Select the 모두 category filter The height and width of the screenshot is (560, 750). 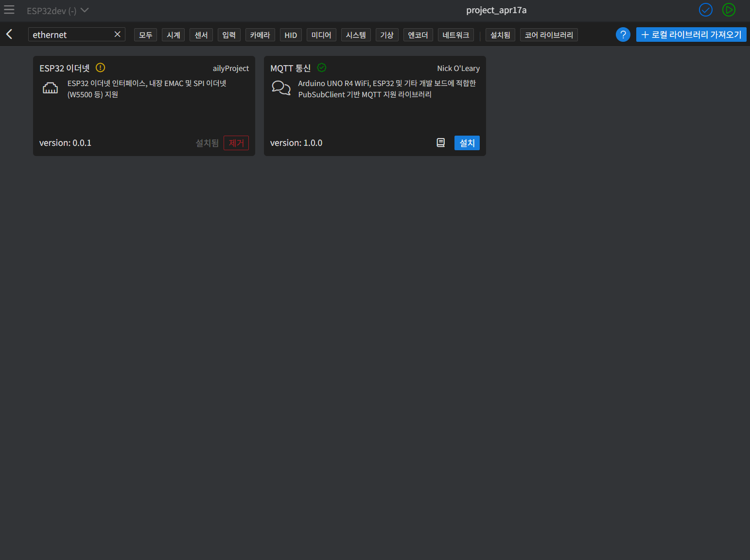[x=145, y=35]
